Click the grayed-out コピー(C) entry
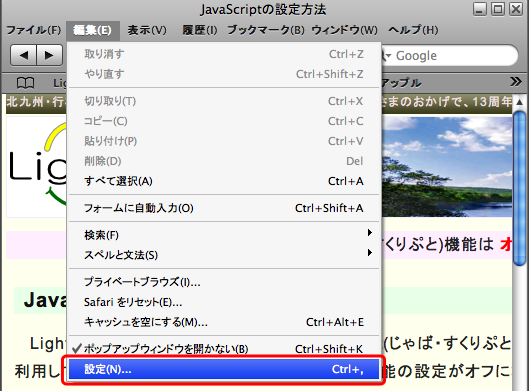The width and height of the screenshot is (529, 391). pyautogui.click(x=224, y=121)
